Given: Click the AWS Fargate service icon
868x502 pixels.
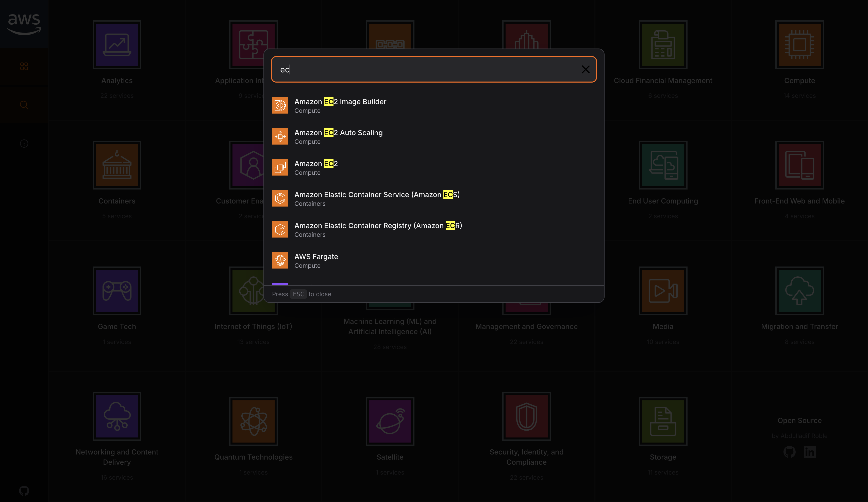Looking at the screenshot, I should coord(280,261).
